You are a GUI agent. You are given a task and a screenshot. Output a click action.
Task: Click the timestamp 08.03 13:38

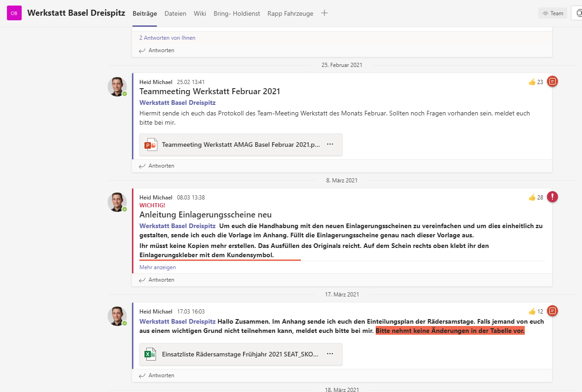[191, 198]
